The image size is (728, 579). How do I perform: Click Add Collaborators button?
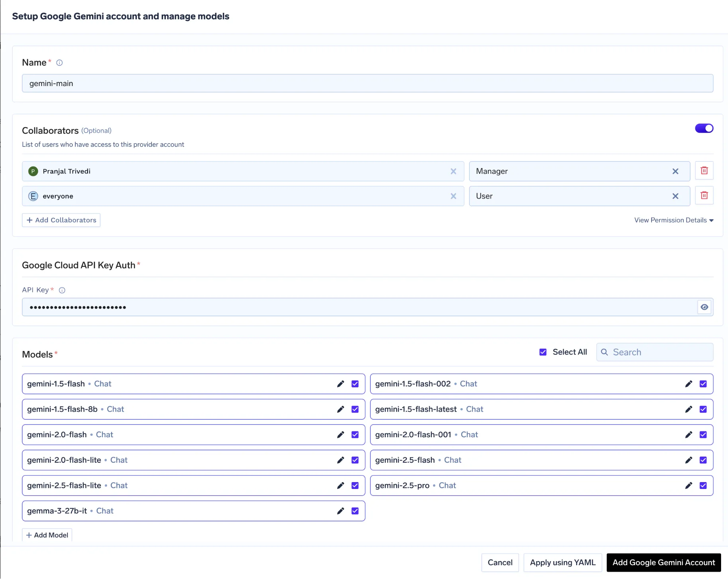pos(61,220)
